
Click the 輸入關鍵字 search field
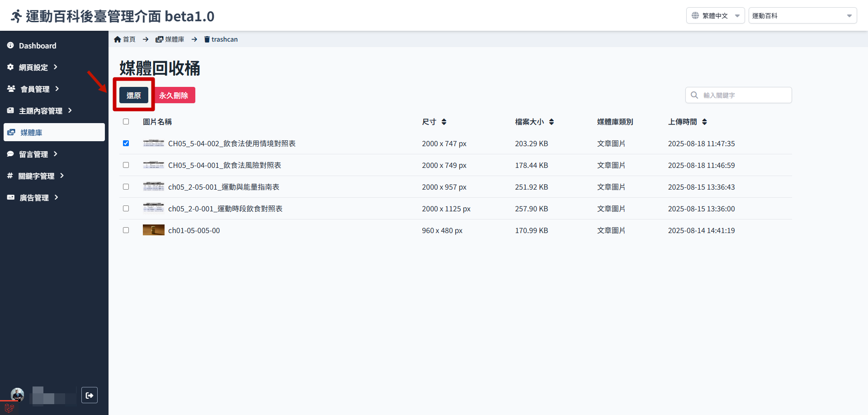click(739, 95)
